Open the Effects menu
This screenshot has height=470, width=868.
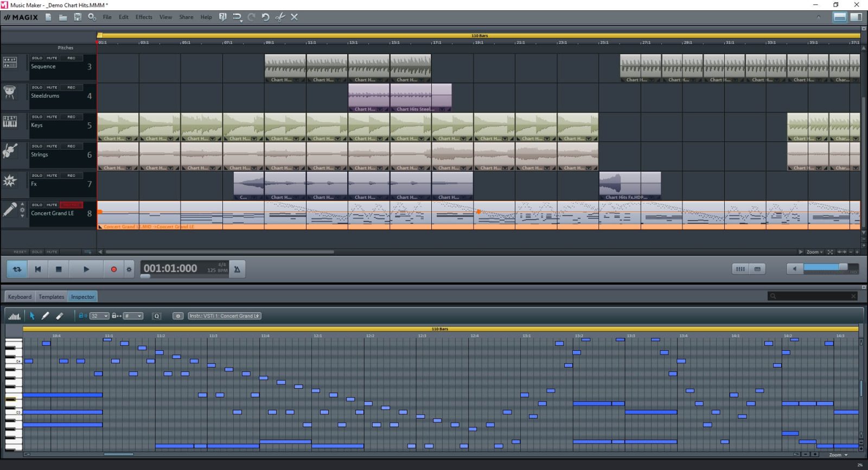coord(144,17)
